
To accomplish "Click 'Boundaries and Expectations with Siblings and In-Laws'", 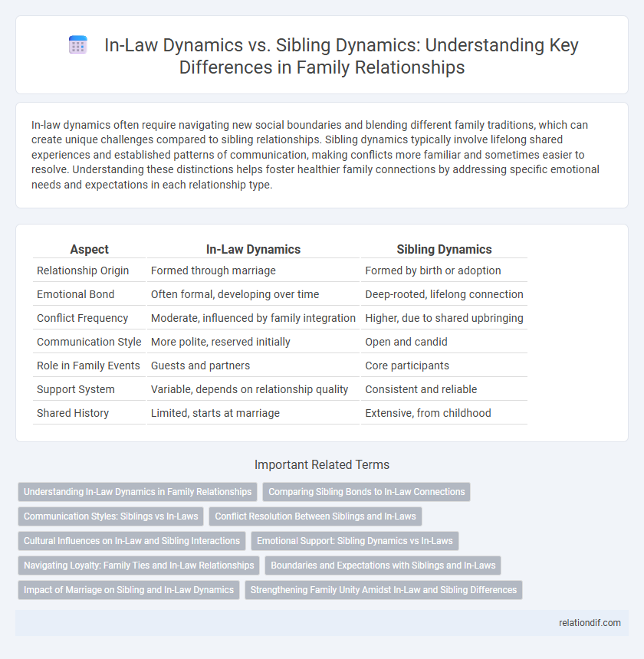I will pyautogui.click(x=383, y=566).
